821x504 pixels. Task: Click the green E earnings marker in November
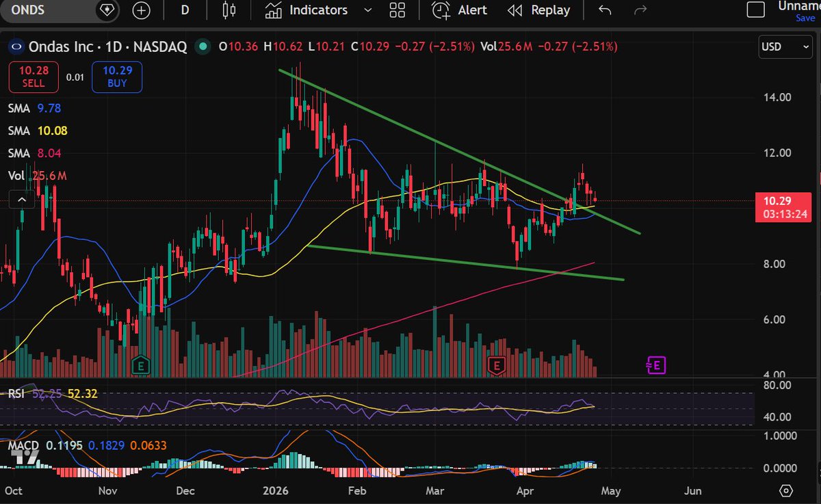pos(141,365)
